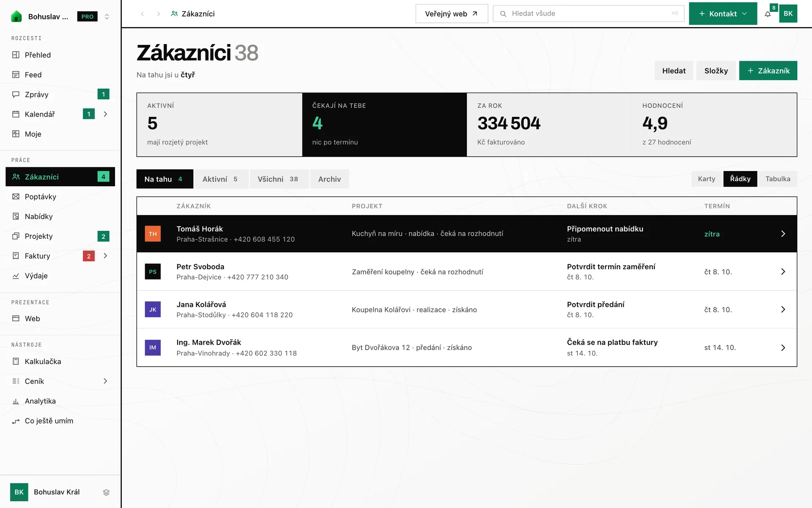Open the Přehled dashboard icon
The width and height of the screenshot is (812, 508).
click(x=16, y=55)
